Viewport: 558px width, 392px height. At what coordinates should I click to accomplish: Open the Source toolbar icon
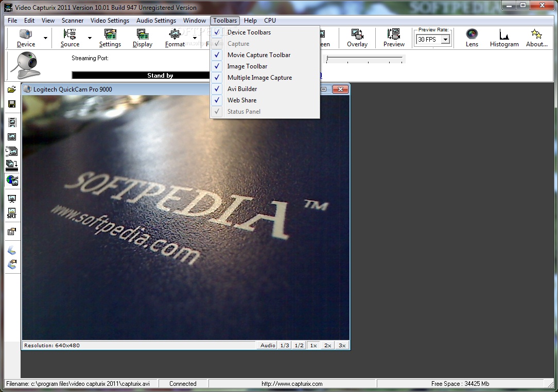pos(70,38)
